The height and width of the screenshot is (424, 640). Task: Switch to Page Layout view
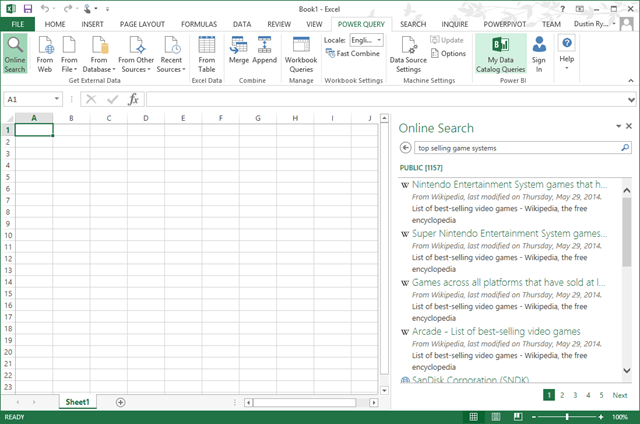[496, 417]
